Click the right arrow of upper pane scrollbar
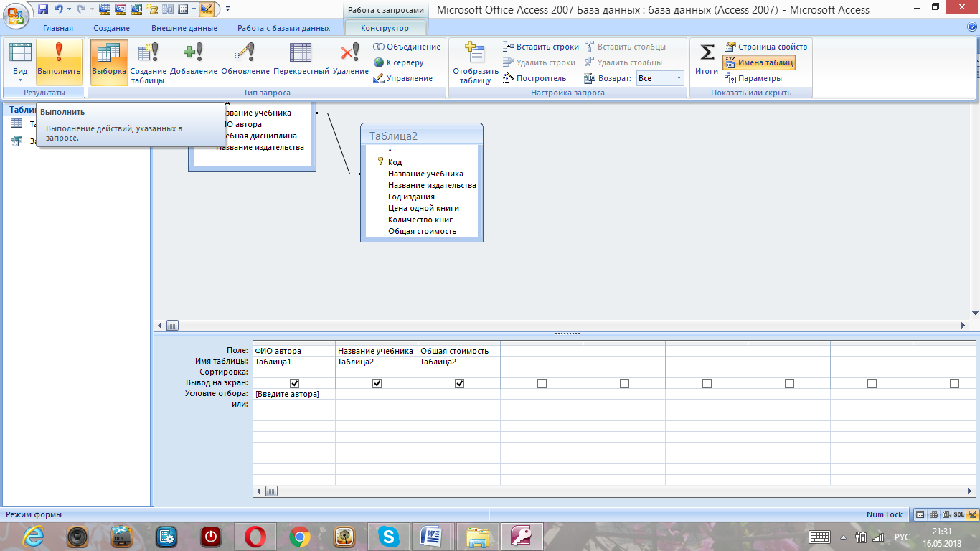The image size is (980, 551). (963, 325)
